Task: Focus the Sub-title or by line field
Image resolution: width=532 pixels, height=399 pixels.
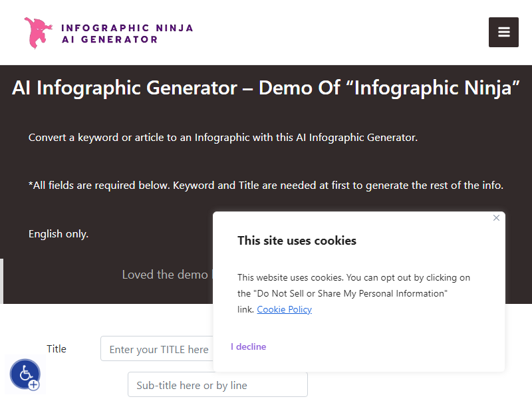Action: pos(218,385)
